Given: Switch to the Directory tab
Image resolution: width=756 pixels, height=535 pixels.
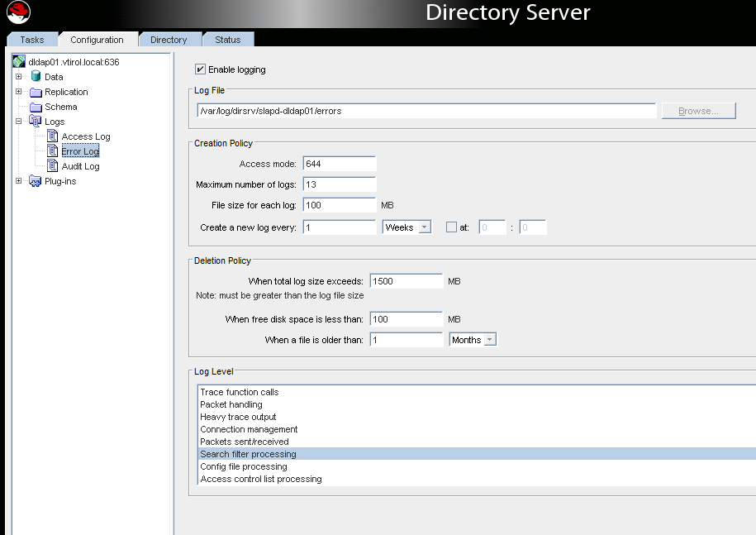Looking at the screenshot, I should click(x=169, y=40).
